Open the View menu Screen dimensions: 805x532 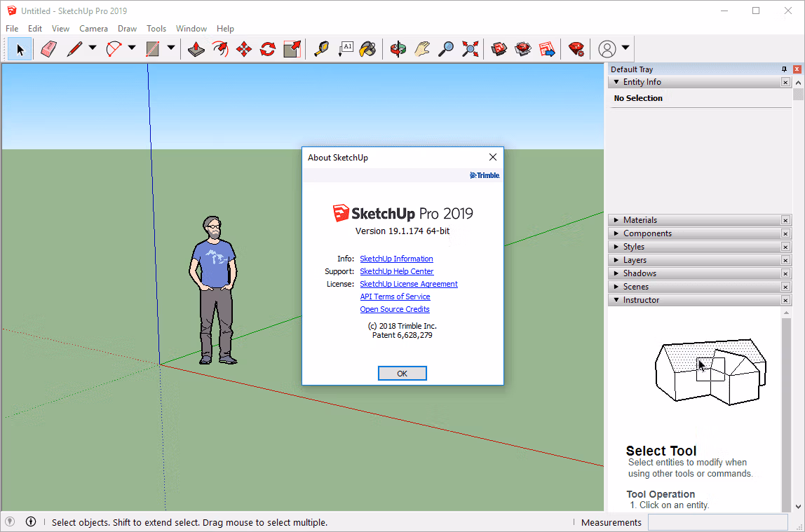(x=60, y=29)
